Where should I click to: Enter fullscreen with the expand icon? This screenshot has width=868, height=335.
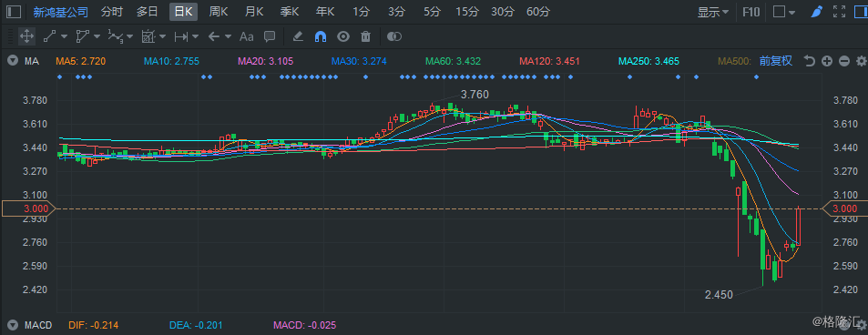point(839,12)
